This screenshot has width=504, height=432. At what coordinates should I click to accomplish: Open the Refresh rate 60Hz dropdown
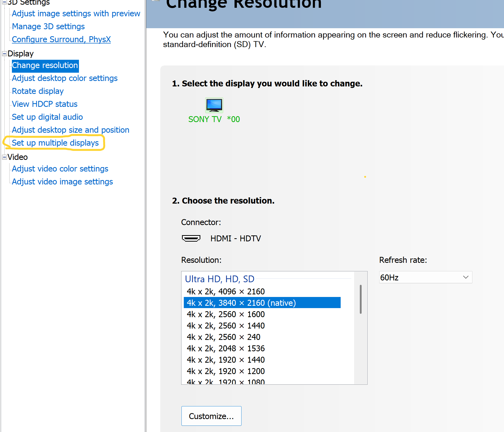pos(426,277)
